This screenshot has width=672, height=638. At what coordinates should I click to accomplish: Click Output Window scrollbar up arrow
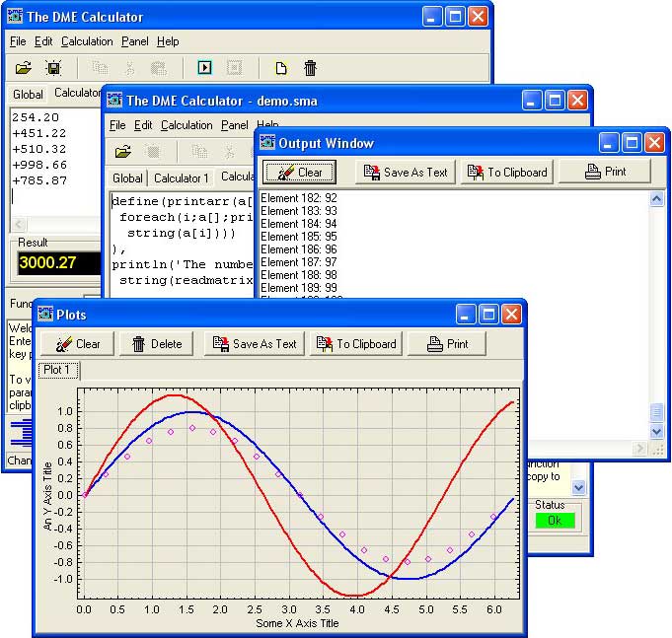pos(656,199)
